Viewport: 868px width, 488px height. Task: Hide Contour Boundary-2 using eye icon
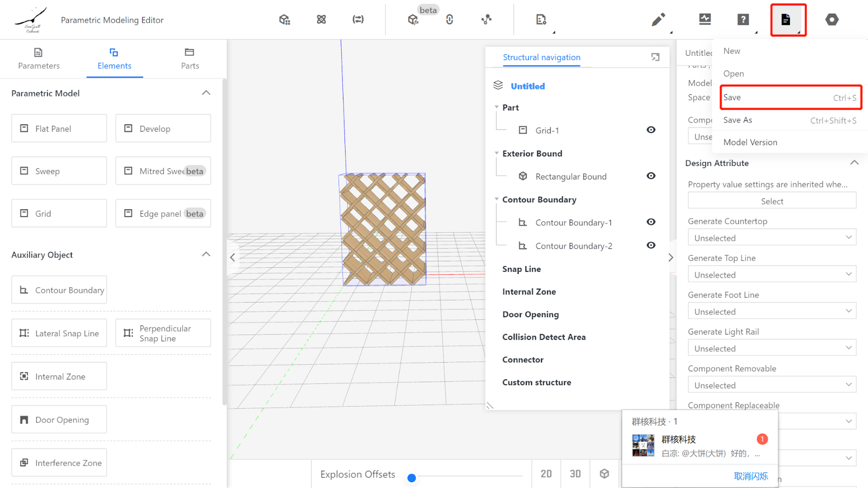pos(651,246)
